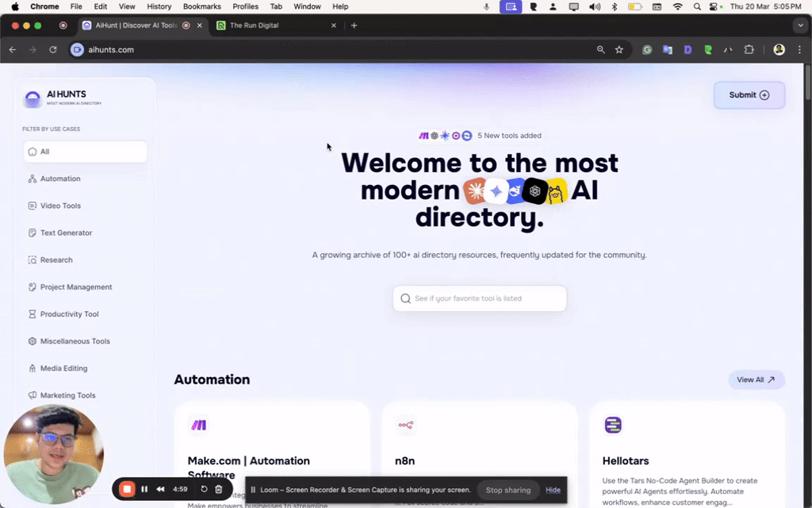The width and height of the screenshot is (812, 508).
Task: Open the Make.com Automation Software card title
Action: pyautogui.click(x=248, y=468)
